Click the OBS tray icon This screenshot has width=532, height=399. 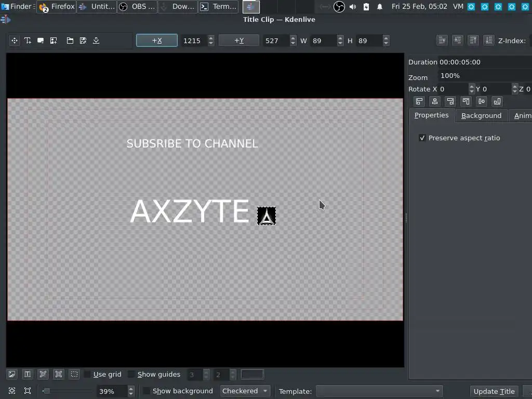[339, 6]
